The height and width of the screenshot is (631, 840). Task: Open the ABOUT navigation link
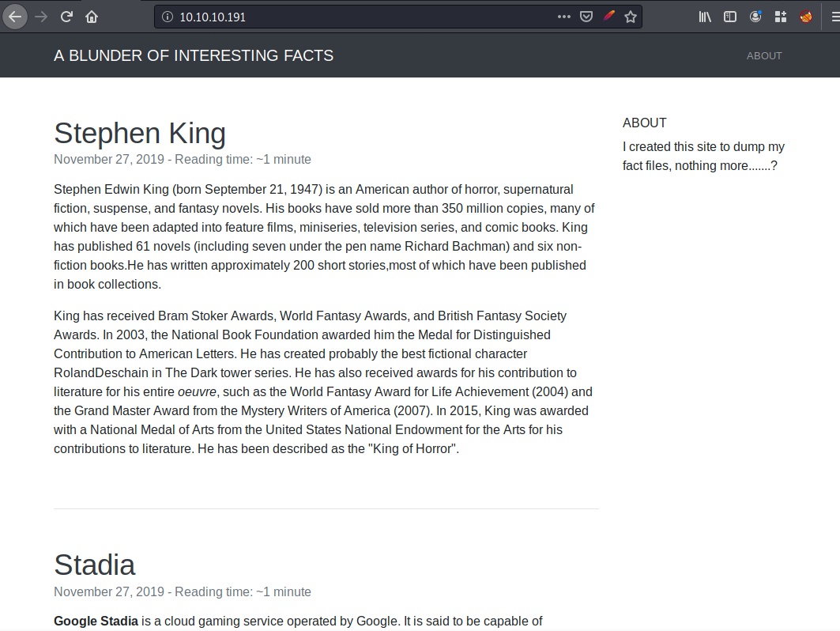coord(764,55)
